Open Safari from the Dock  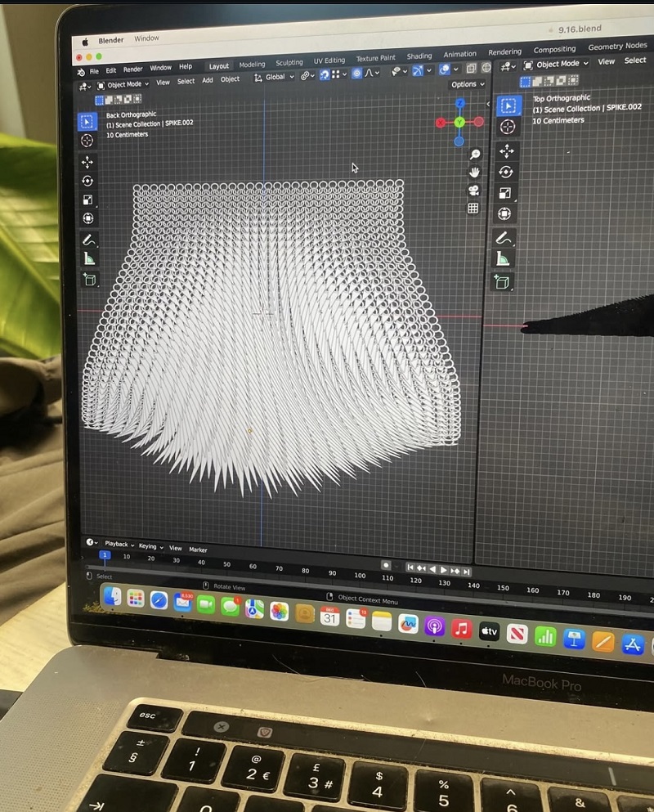159,600
